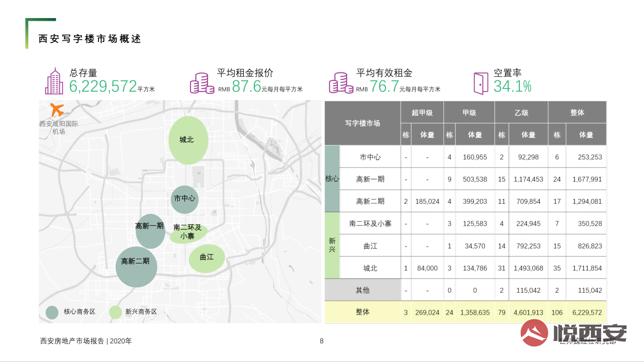
Task: Click the 超甲级 column header
Action: pos(422,112)
